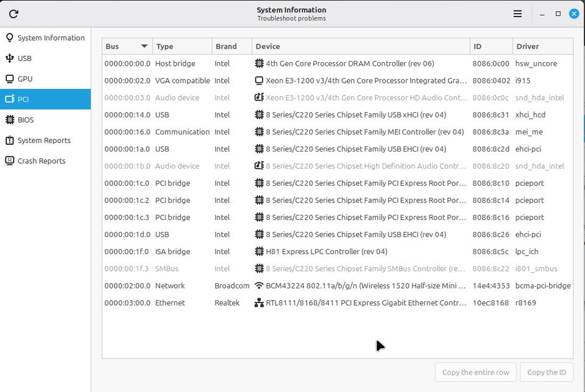Sort by the Type column header

pos(182,46)
